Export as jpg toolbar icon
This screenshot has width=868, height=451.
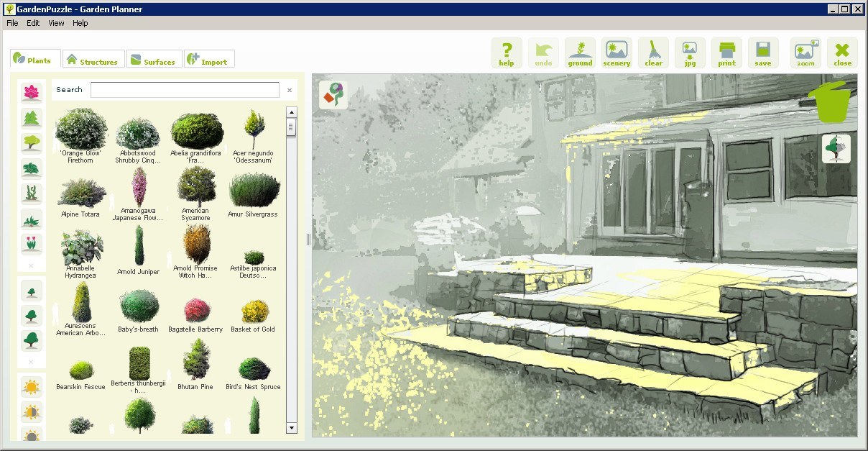690,53
